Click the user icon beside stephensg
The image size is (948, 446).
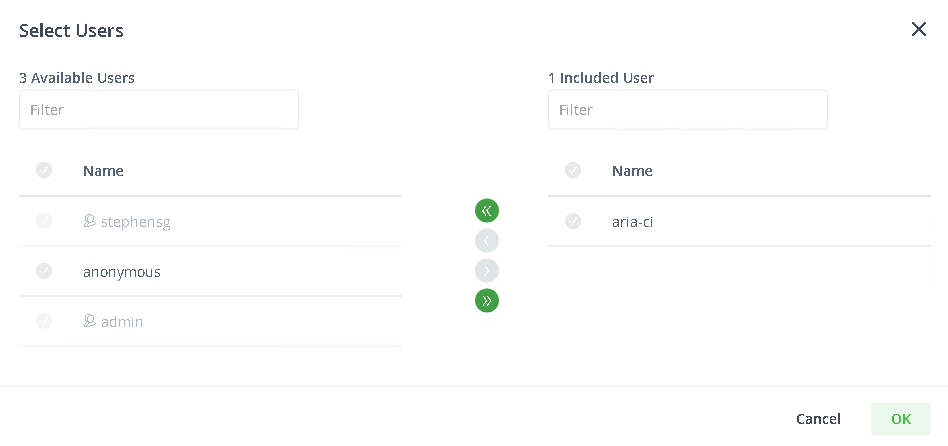click(89, 221)
